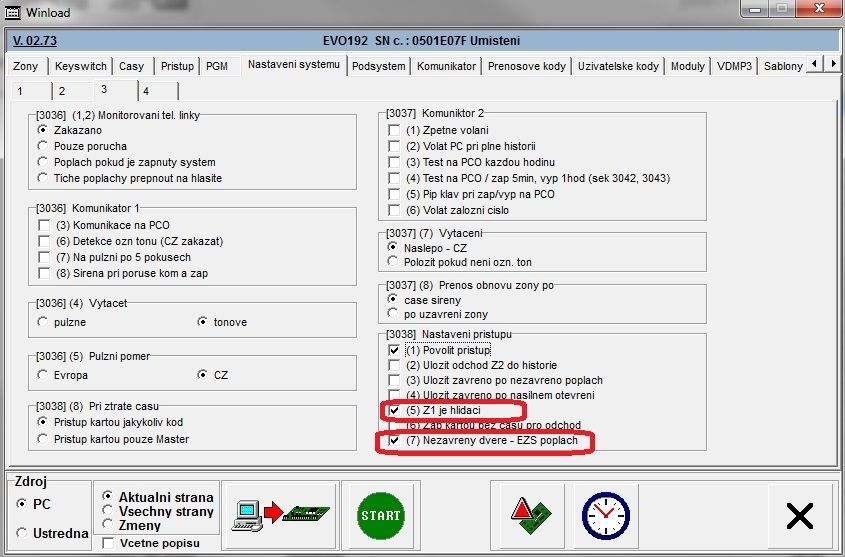The width and height of the screenshot is (845, 557).
Task: Enable Komunikace na PCO checkbox
Action: coord(44,226)
